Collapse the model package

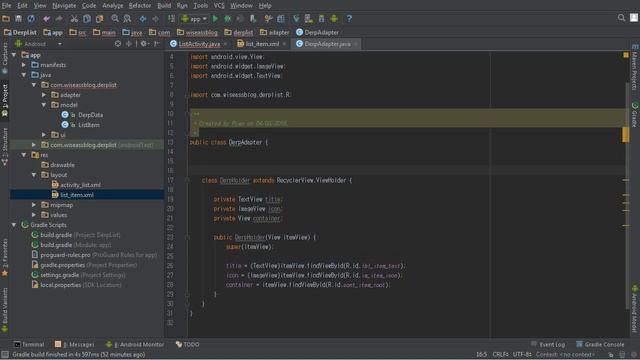pos(44,105)
